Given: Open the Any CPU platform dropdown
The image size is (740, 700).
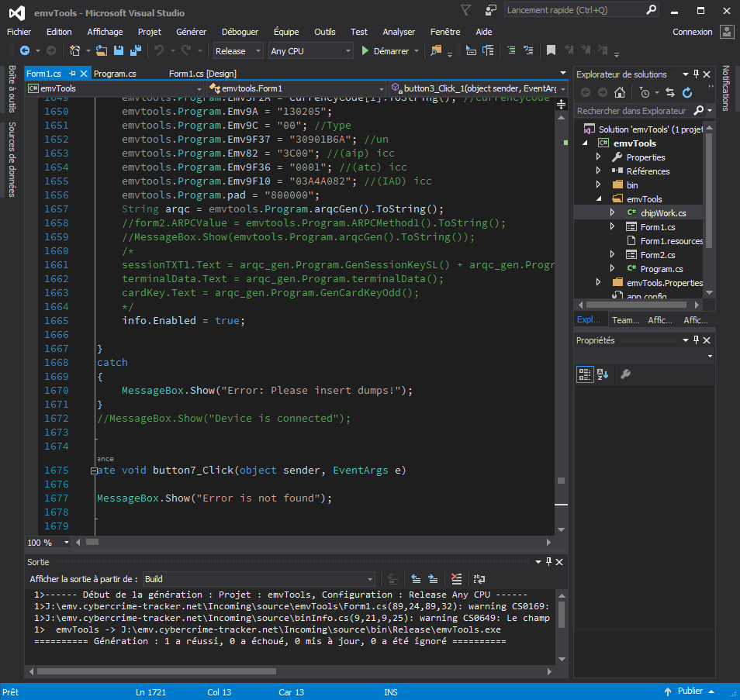Looking at the screenshot, I should pyautogui.click(x=310, y=51).
